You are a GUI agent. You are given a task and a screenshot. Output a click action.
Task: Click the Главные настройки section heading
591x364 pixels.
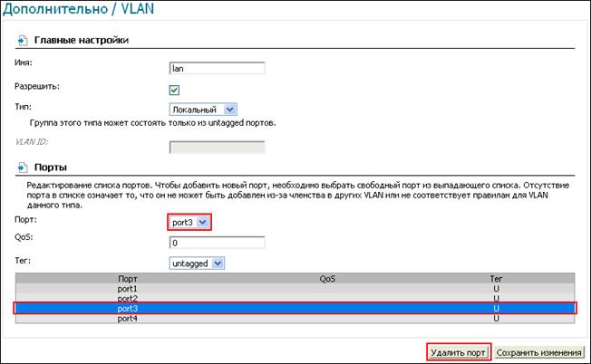[82, 40]
